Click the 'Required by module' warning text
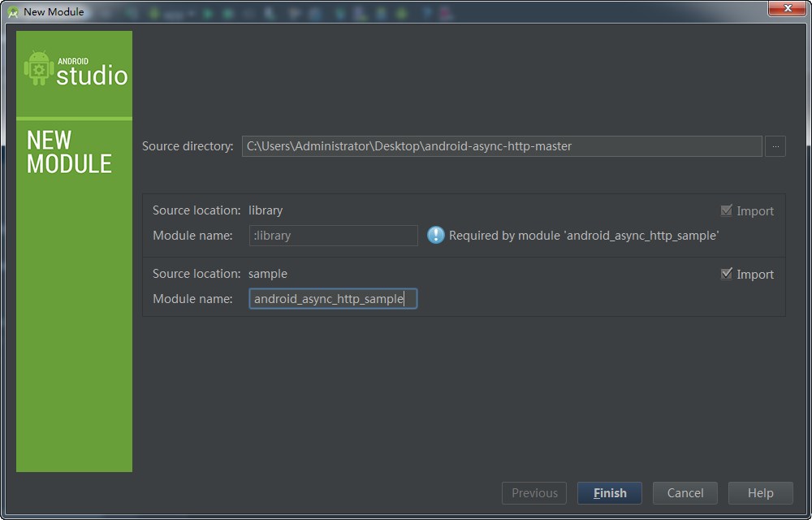This screenshot has width=812, height=520. click(584, 236)
